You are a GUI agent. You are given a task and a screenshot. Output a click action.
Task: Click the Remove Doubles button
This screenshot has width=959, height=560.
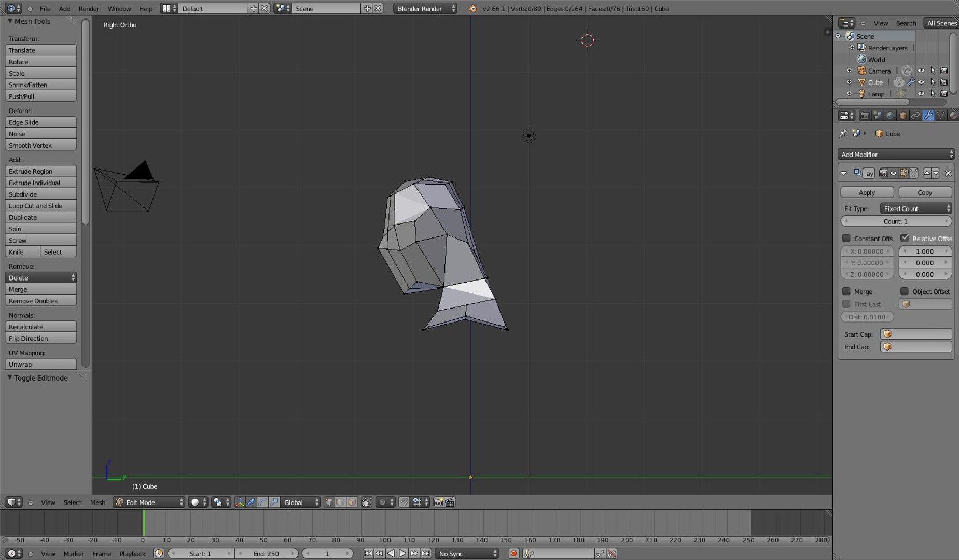click(41, 301)
